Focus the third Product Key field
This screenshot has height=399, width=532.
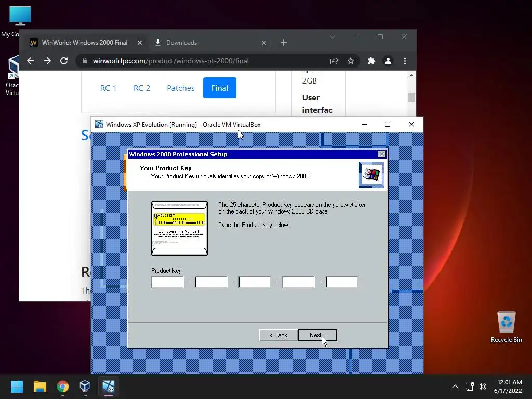click(255, 282)
